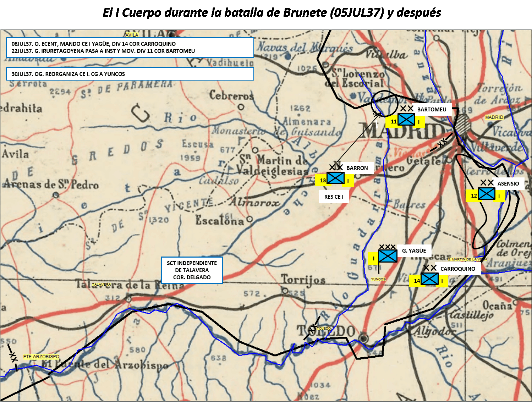Click the Cebreros town name on map
This screenshot has width=532, height=402.
coord(231,95)
